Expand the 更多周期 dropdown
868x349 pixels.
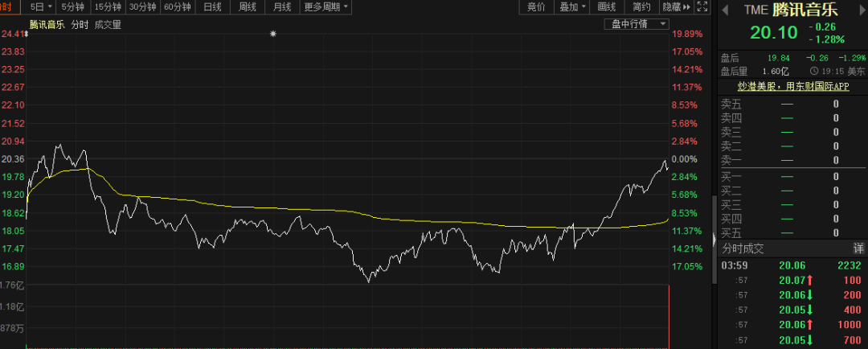326,7
